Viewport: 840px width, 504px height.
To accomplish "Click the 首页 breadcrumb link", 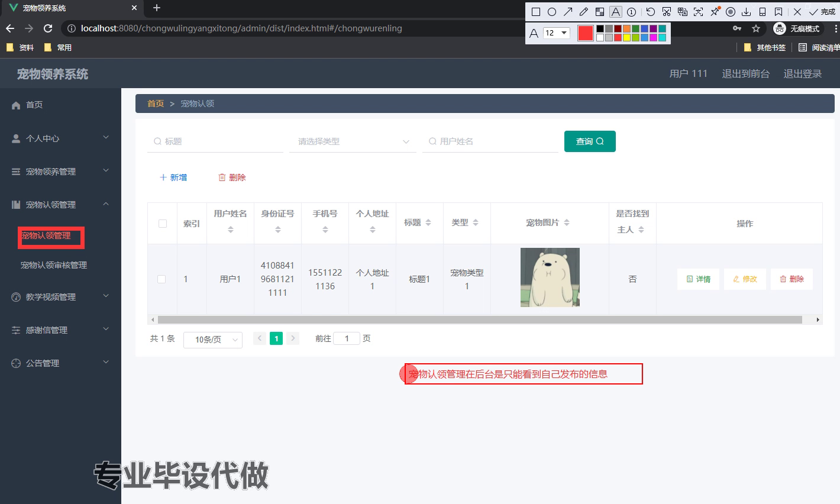I will (156, 104).
